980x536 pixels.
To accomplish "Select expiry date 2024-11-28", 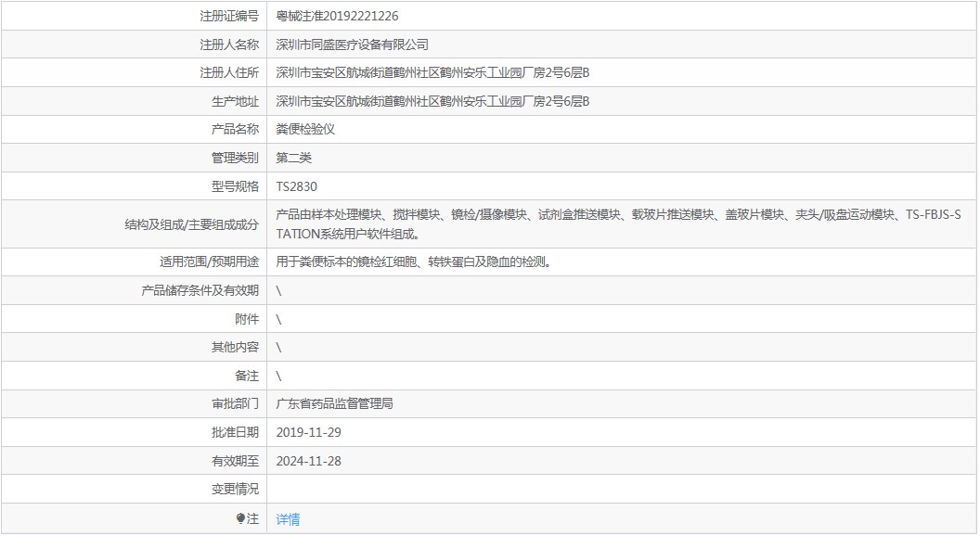I will (x=309, y=462).
